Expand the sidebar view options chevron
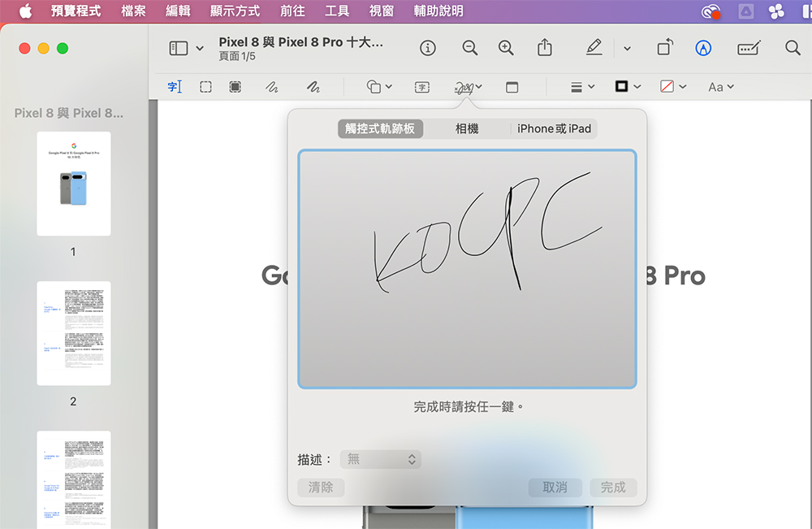 coord(200,49)
